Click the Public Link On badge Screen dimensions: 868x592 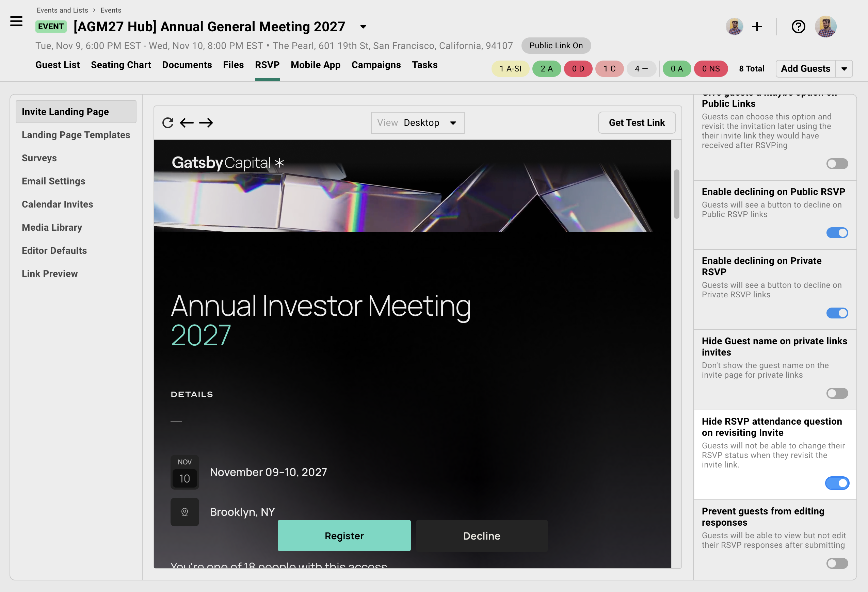(x=556, y=46)
